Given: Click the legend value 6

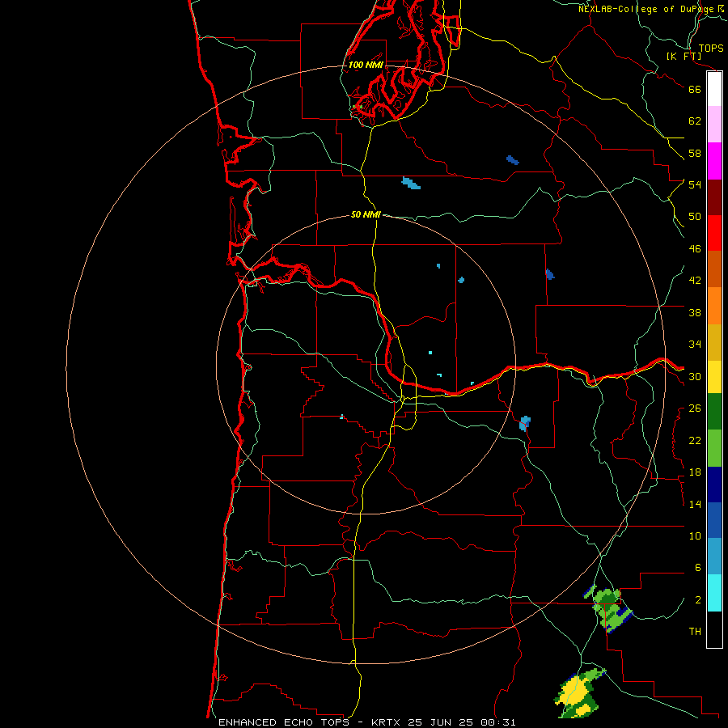Looking at the screenshot, I should click(x=697, y=567).
